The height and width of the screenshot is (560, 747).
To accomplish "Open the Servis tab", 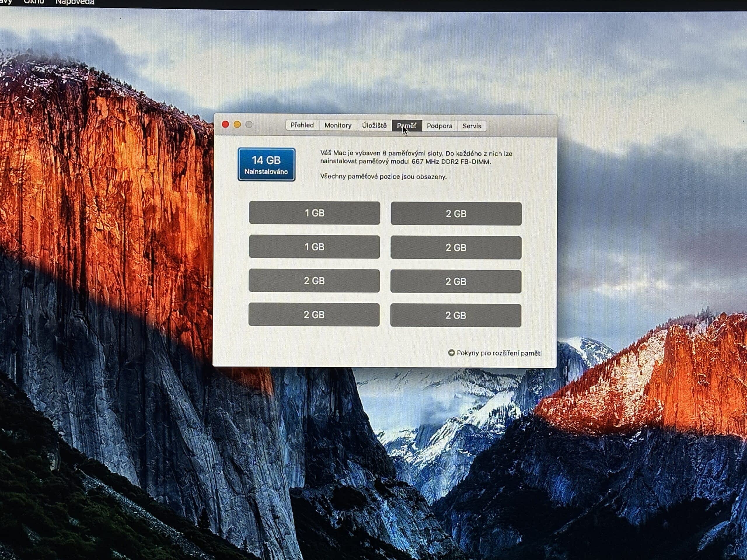I will pos(472,126).
